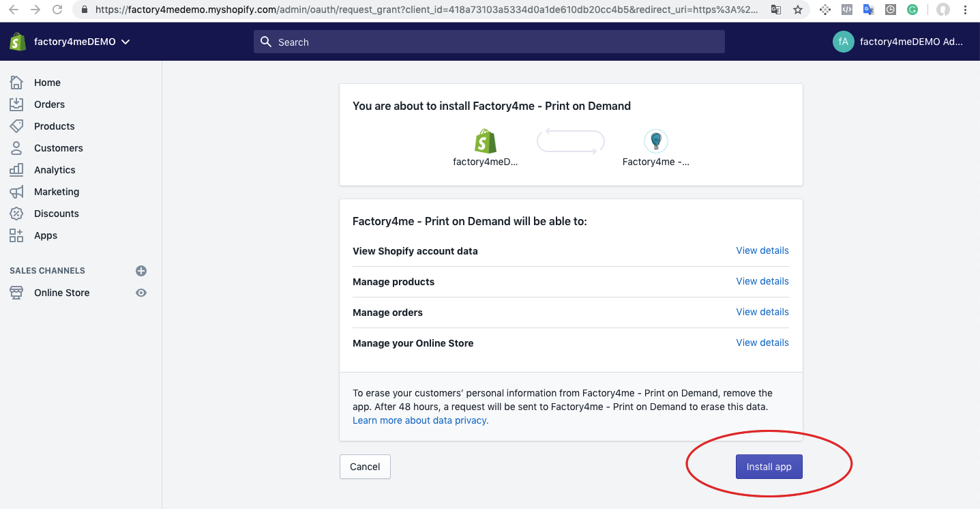
Task: Open Customers from the sidebar
Action: (58, 148)
